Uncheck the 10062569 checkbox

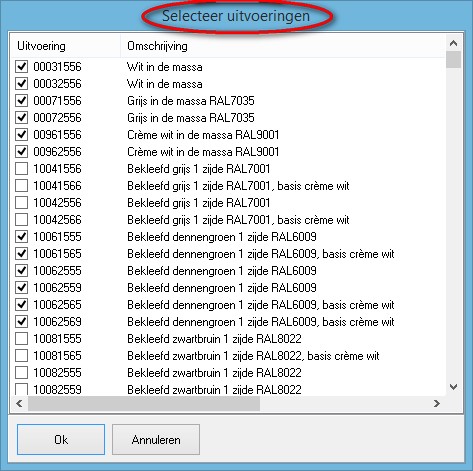point(22,321)
